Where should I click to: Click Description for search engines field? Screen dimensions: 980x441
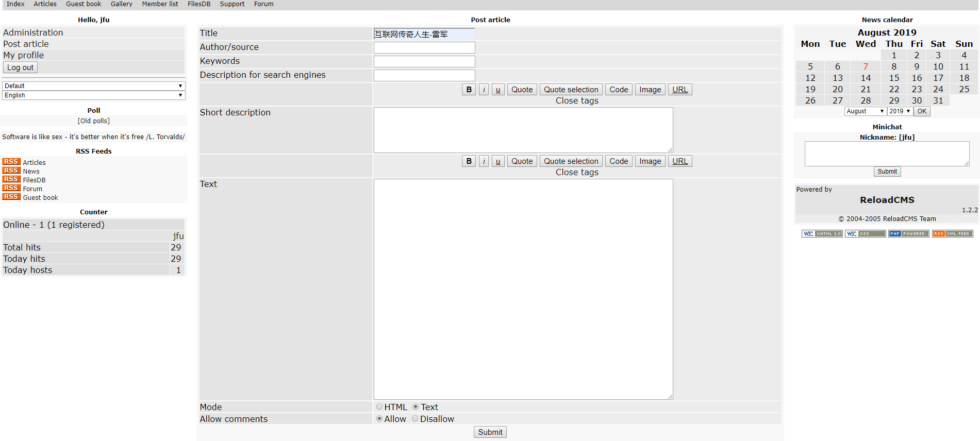click(424, 76)
